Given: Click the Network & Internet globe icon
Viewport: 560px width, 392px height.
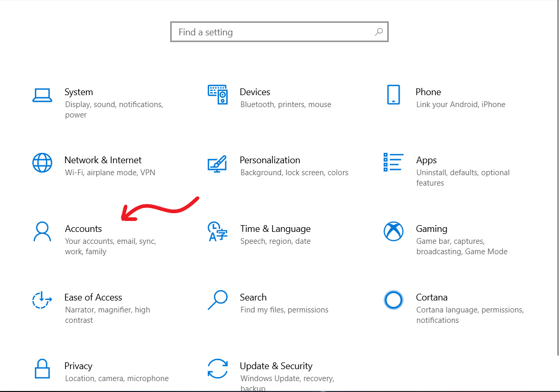Looking at the screenshot, I should tap(42, 163).
